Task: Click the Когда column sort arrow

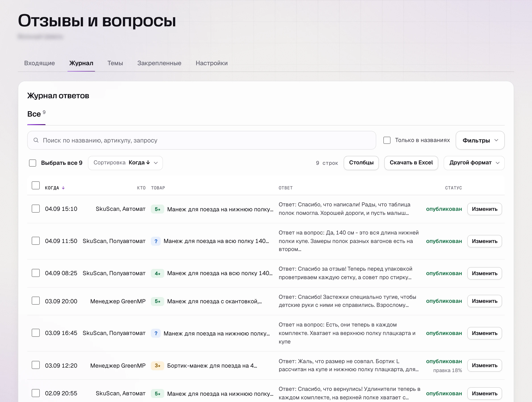Action: [63, 188]
